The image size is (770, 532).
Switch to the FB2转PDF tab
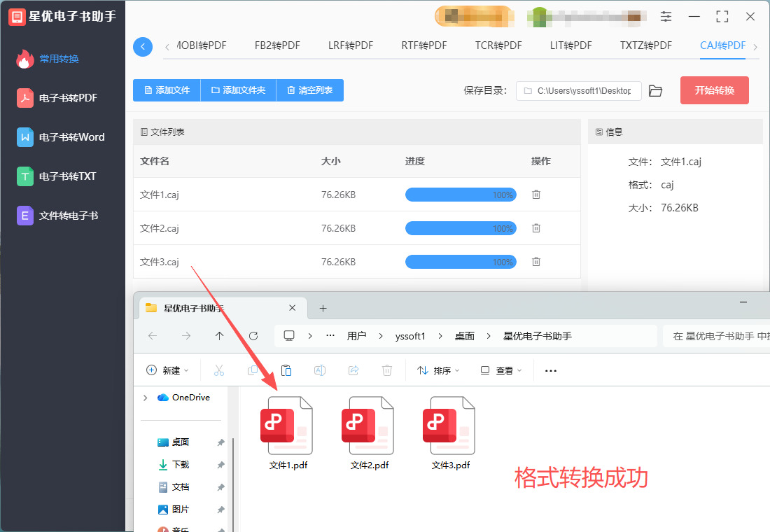277,45
